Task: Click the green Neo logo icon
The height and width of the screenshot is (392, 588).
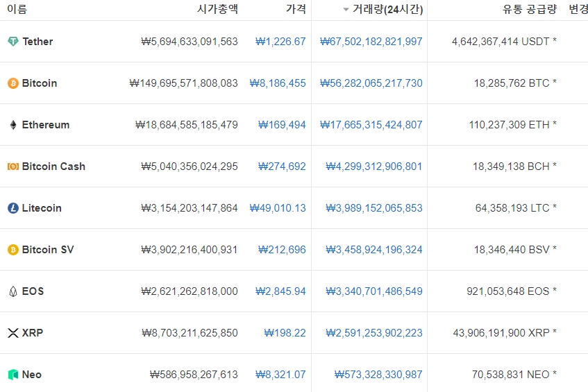Action: [13, 375]
